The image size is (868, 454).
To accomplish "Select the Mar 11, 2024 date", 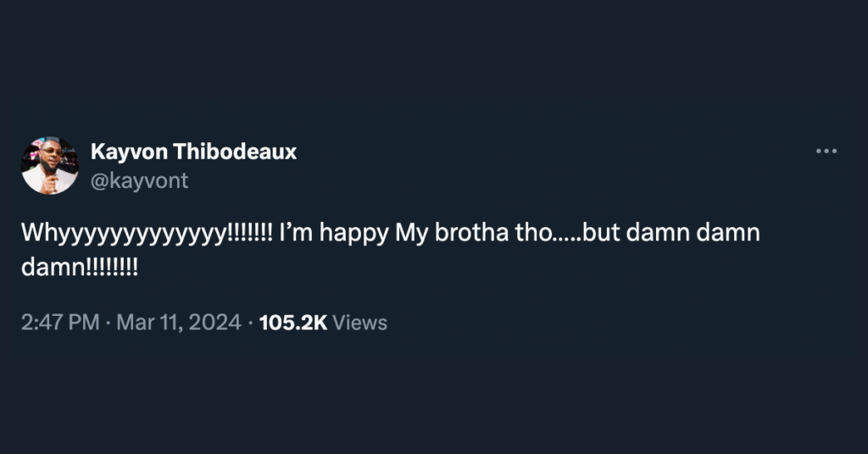I will (x=178, y=323).
